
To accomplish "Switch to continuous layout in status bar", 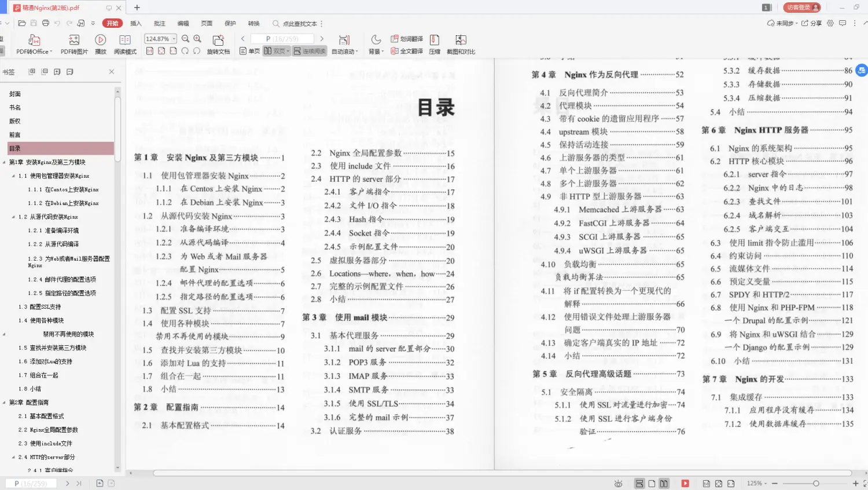I will click(x=639, y=483).
